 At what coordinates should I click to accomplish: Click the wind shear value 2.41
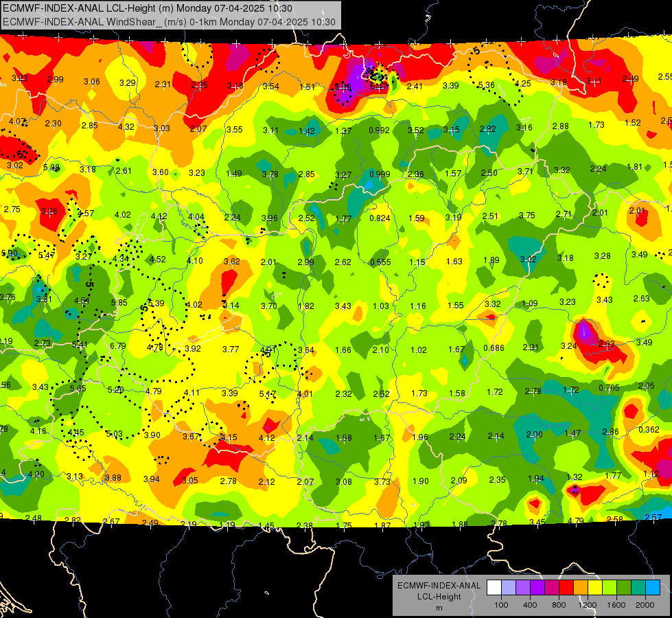[415, 87]
